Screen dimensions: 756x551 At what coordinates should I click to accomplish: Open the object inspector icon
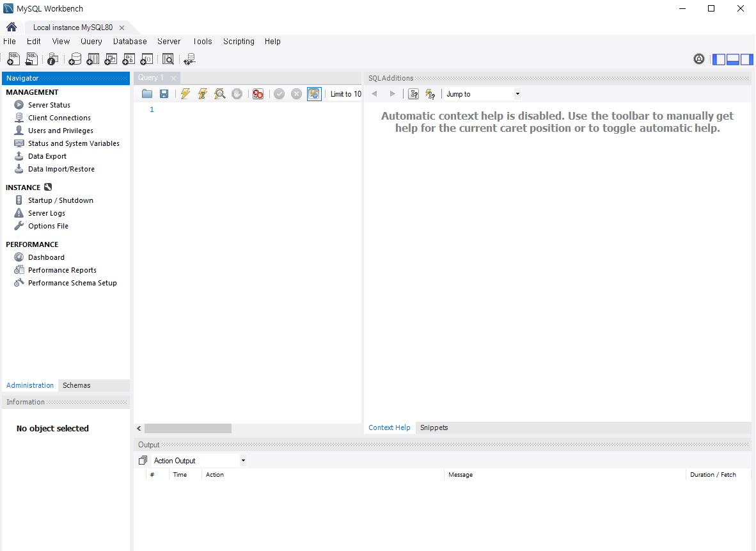pyautogui.click(x=52, y=59)
